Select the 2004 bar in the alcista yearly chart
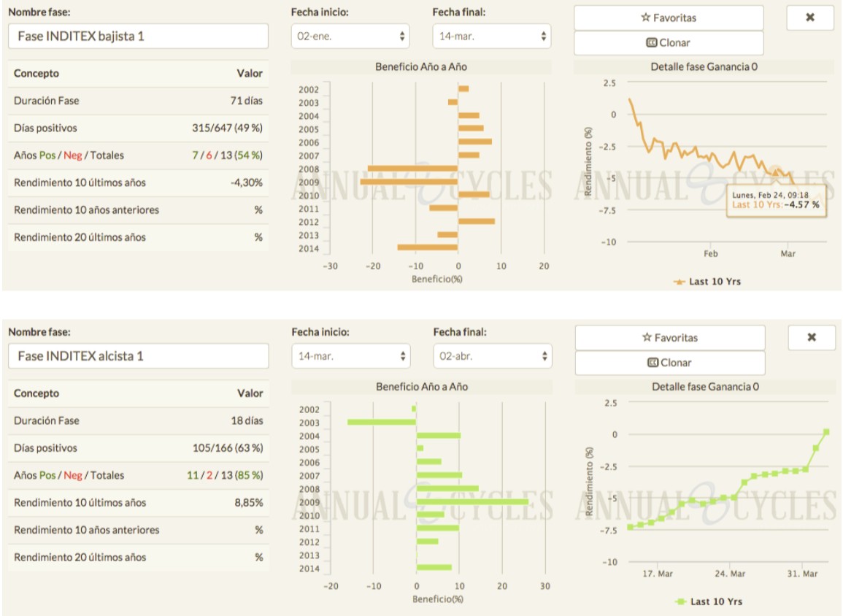Image resolution: width=843 pixels, height=616 pixels. [x=439, y=436]
